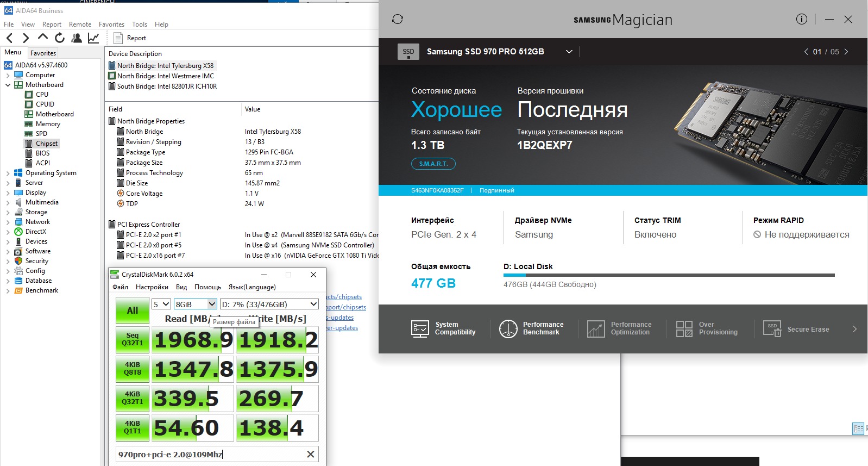This screenshot has height=466, width=868.
Task: Open the Язык(Language) menu in CrystalDiskMark
Action: [x=252, y=287]
